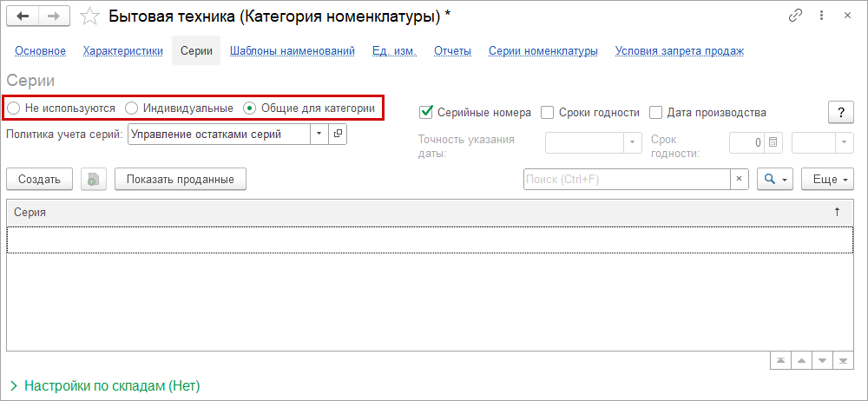This screenshot has width=868, height=401.
Task: Add this category to favorites star
Action: point(89,16)
